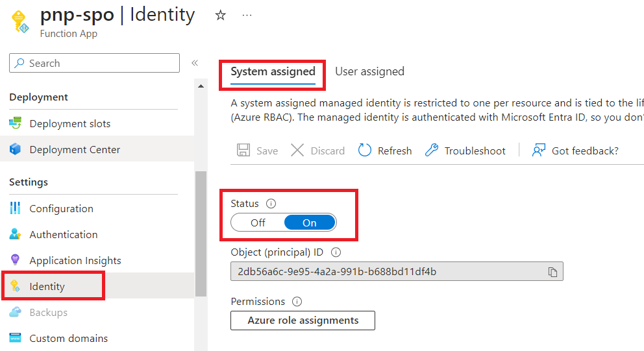Copy the Object principal ID to clipboard
Screen dimensions: 644x351
click(552, 272)
